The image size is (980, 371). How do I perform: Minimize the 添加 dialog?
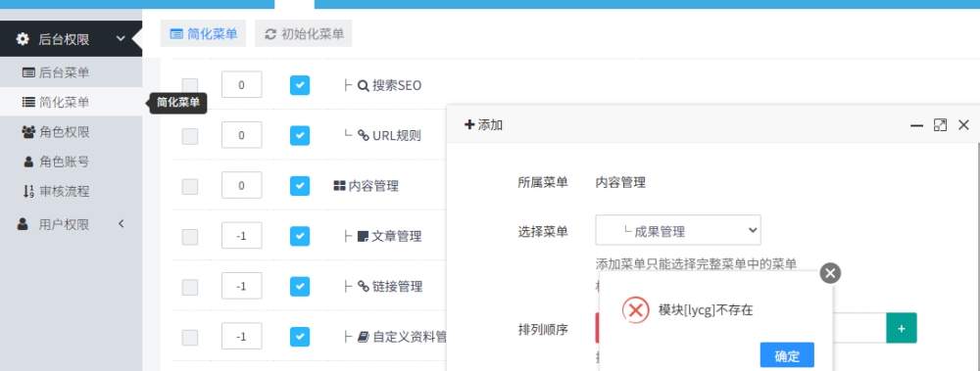[916, 125]
